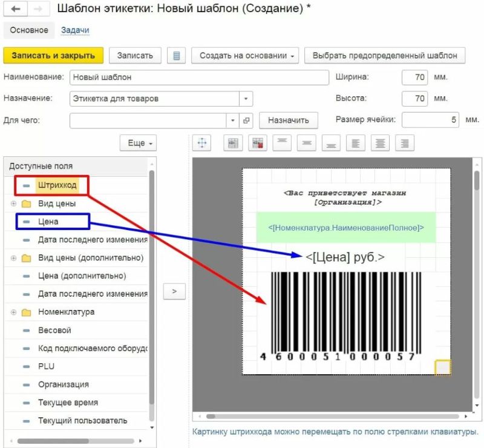Image resolution: width=484 pixels, height=448 pixels.
Task: Select the Организация field
Action: tap(64, 384)
